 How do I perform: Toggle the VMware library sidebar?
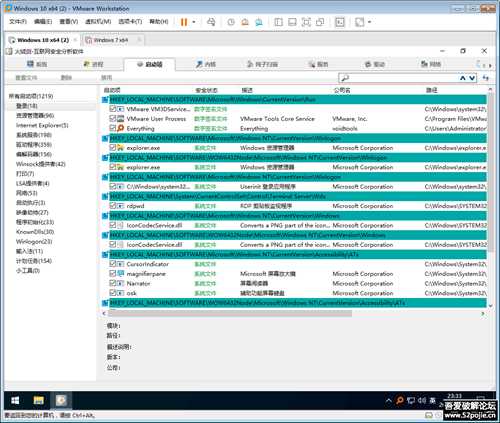tap(278, 22)
